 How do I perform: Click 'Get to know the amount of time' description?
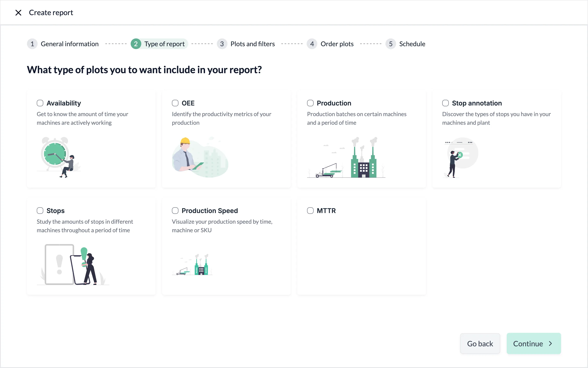82,118
